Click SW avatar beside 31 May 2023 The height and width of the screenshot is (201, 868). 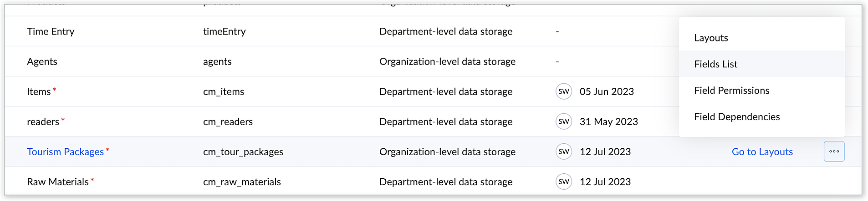[564, 121]
